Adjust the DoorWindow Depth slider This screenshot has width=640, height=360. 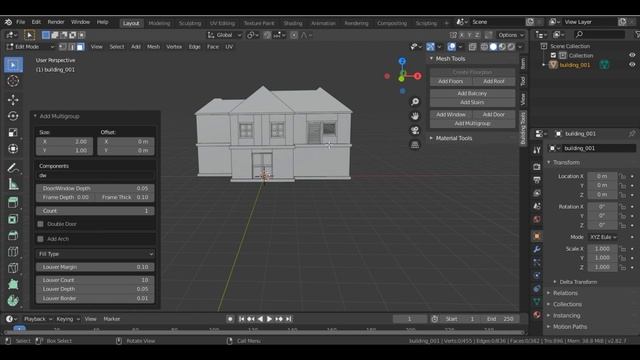coord(95,189)
